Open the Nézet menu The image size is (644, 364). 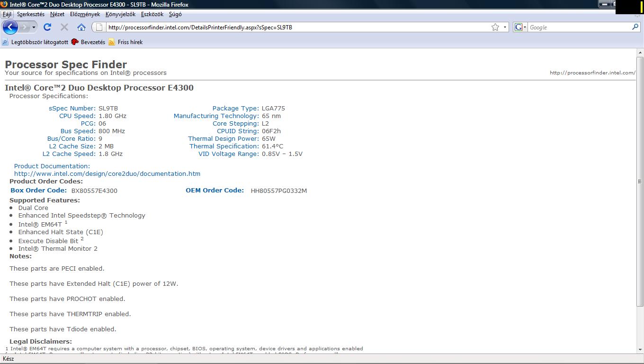click(x=57, y=14)
